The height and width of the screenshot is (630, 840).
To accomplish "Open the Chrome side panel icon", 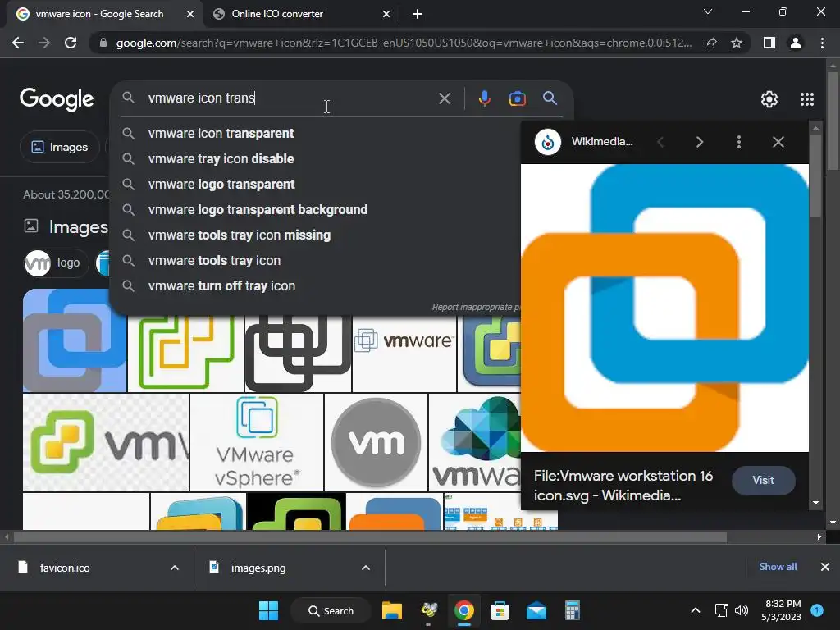I will pos(769,43).
